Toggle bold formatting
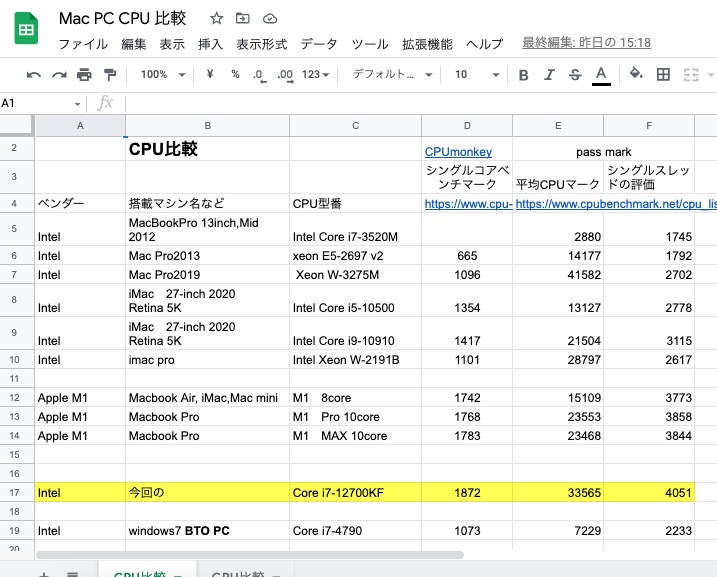This screenshot has width=717, height=577. 524,75
